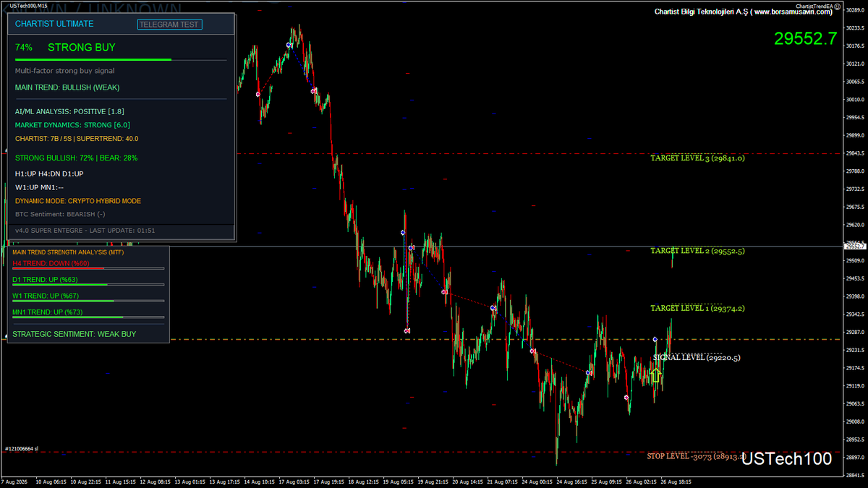Click the 28952.5 price axis label
The width and height of the screenshot is (868, 488).
(x=854, y=440)
